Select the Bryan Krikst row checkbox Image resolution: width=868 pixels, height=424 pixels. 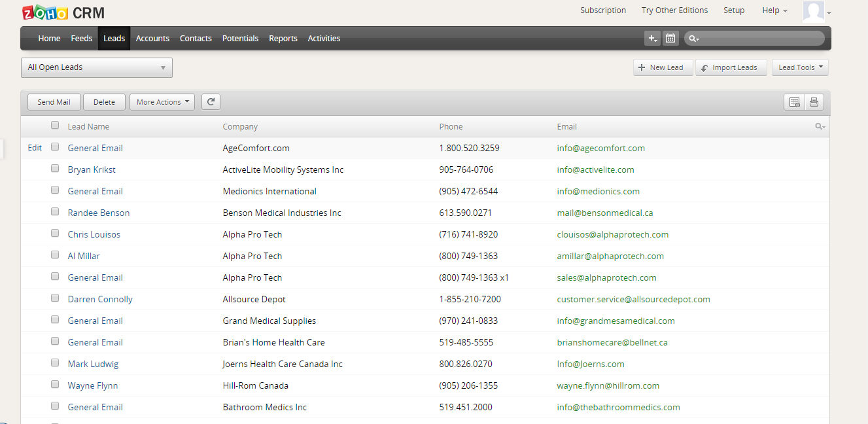[55, 169]
